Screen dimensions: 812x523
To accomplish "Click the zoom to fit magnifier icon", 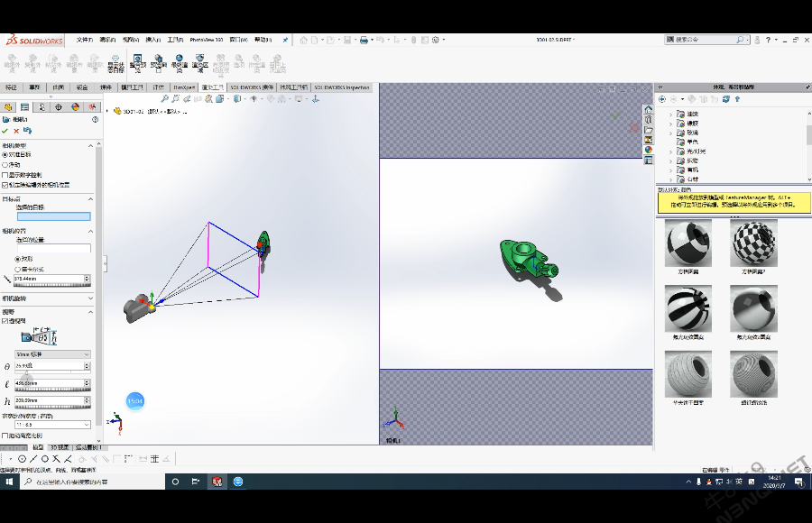I will tap(164, 98).
